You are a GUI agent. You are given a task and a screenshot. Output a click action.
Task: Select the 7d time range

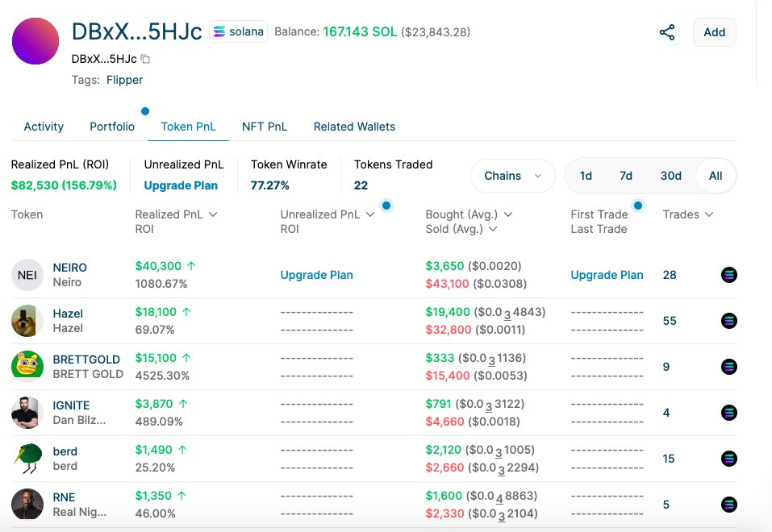[x=626, y=176]
